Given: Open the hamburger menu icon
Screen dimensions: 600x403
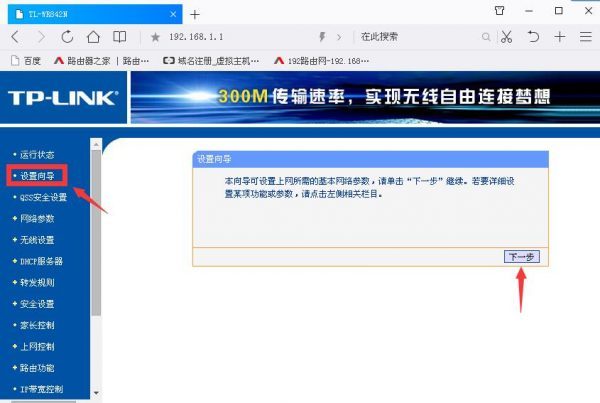Looking at the screenshot, I should tap(585, 36).
